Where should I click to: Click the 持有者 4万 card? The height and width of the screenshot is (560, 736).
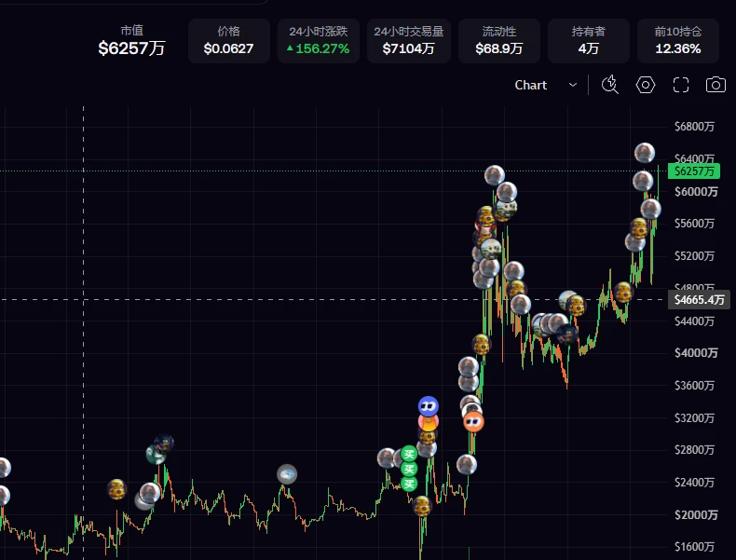(589, 41)
